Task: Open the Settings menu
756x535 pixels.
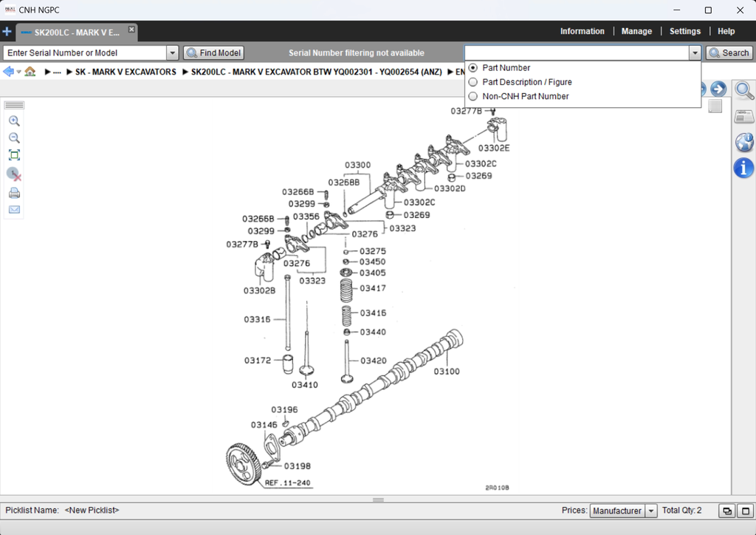Action: (x=684, y=31)
